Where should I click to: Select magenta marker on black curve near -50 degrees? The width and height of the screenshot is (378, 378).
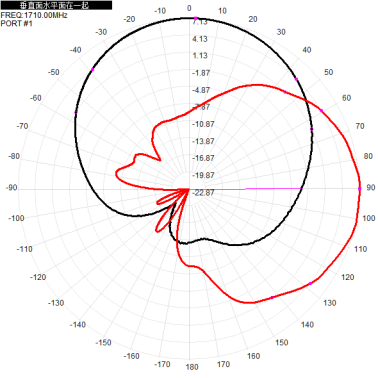pos(93,69)
